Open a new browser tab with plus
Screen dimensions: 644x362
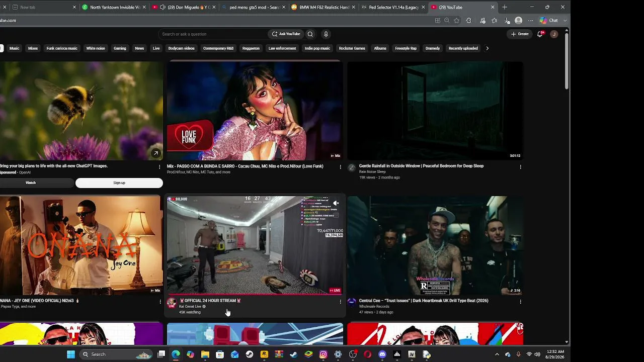coord(505,7)
